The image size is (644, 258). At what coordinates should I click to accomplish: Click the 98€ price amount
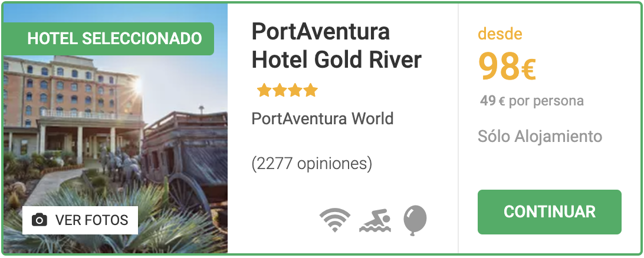(x=507, y=67)
